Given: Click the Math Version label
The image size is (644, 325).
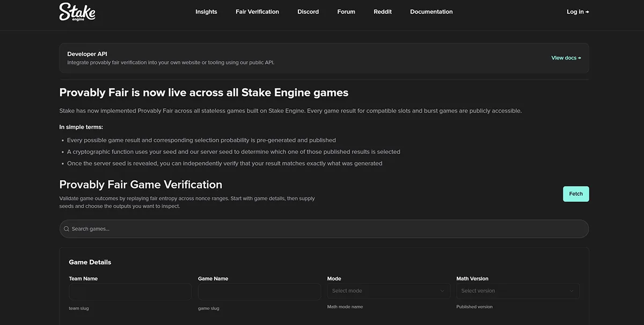Looking at the screenshot, I should tap(472, 279).
